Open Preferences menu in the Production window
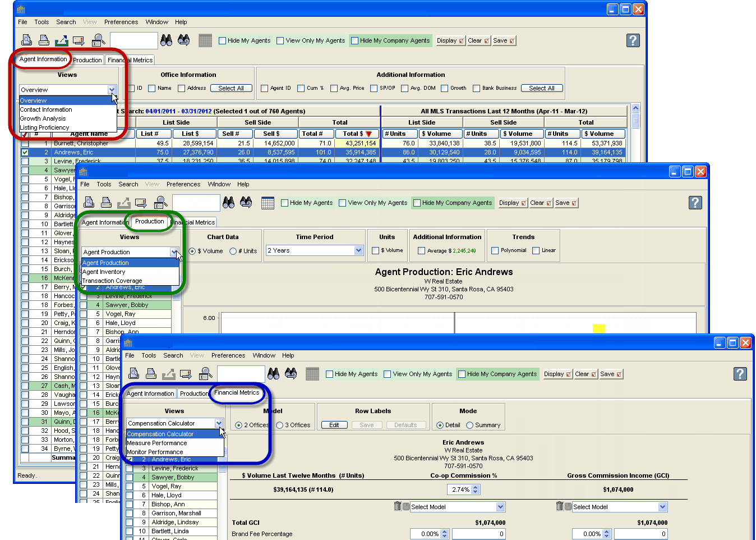Image resolution: width=756 pixels, height=540 pixels. click(x=183, y=184)
